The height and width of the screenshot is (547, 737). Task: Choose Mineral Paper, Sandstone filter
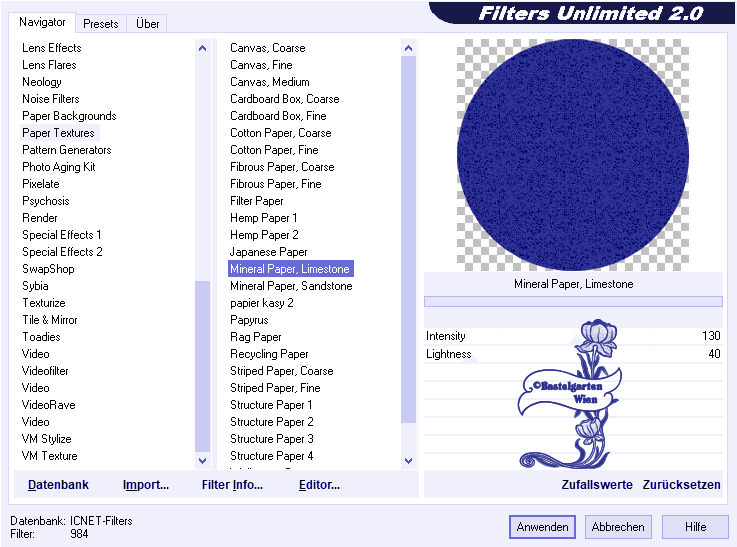pyautogui.click(x=291, y=286)
